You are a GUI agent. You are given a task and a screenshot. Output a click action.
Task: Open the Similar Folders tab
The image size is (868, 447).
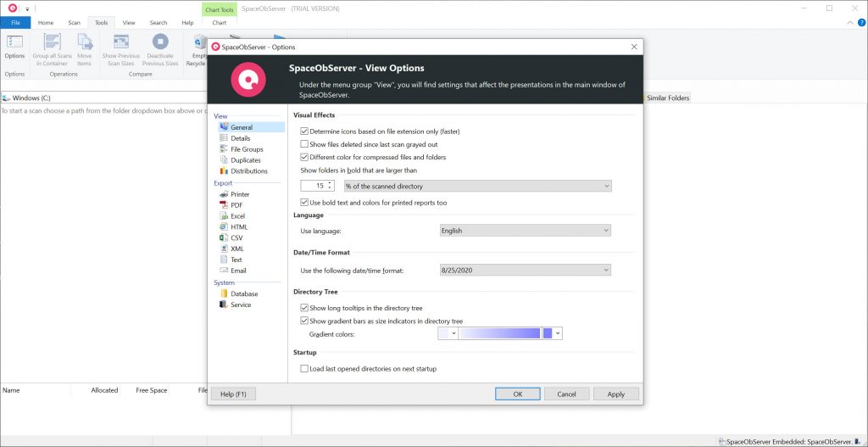(668, 98)
